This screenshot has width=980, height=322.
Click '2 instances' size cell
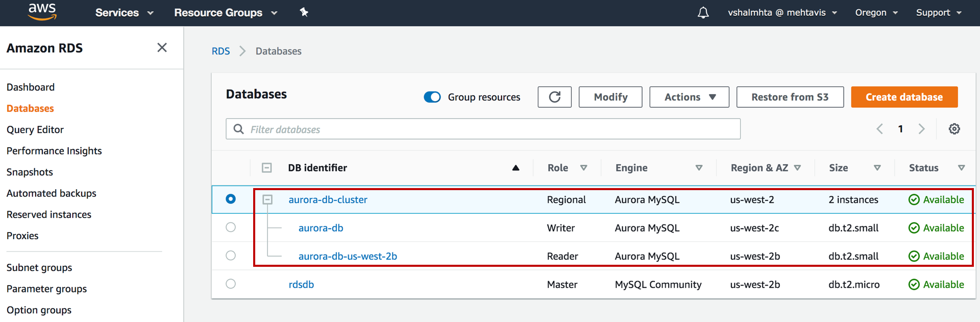click(x=853, y=200)
